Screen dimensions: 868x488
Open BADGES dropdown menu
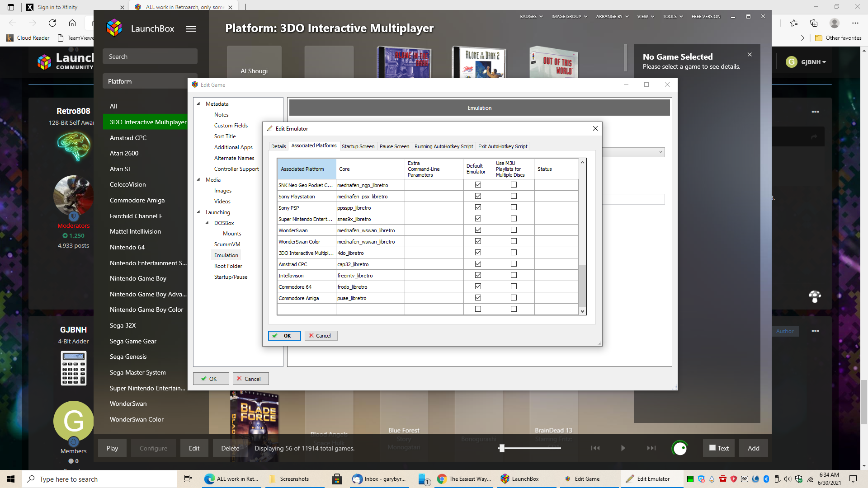click(531, 16)
